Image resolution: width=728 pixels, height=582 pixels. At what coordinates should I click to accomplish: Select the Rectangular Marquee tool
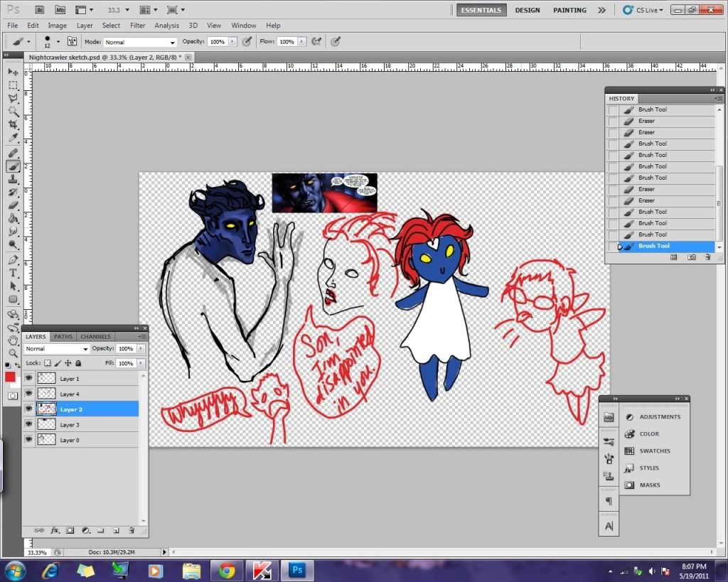[13, 85]
